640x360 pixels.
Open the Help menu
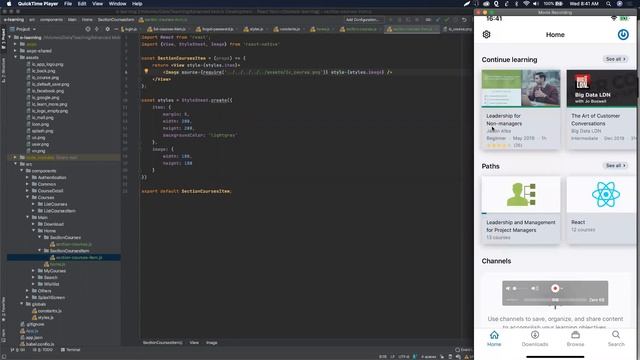(x=137, y=4)
